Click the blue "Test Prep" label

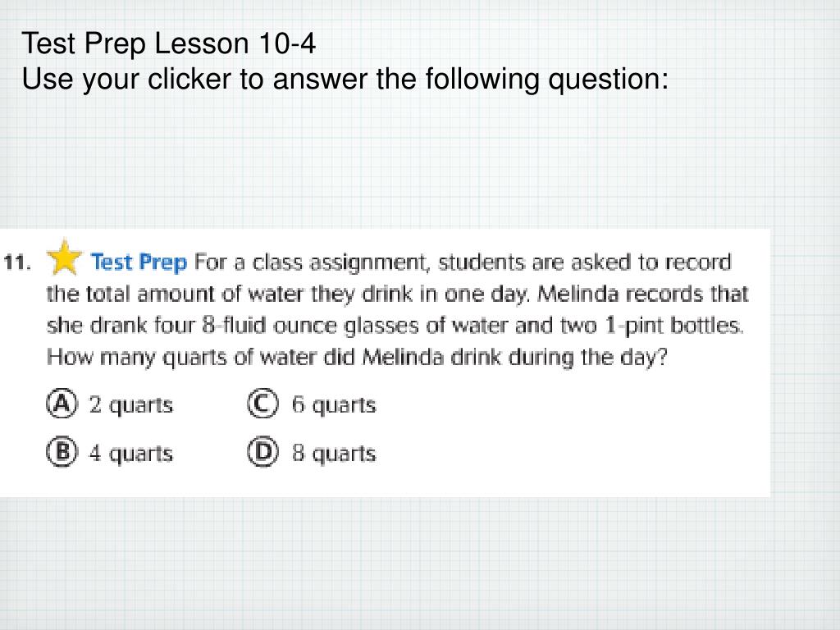pyautogui.click(x=139, y=262)
